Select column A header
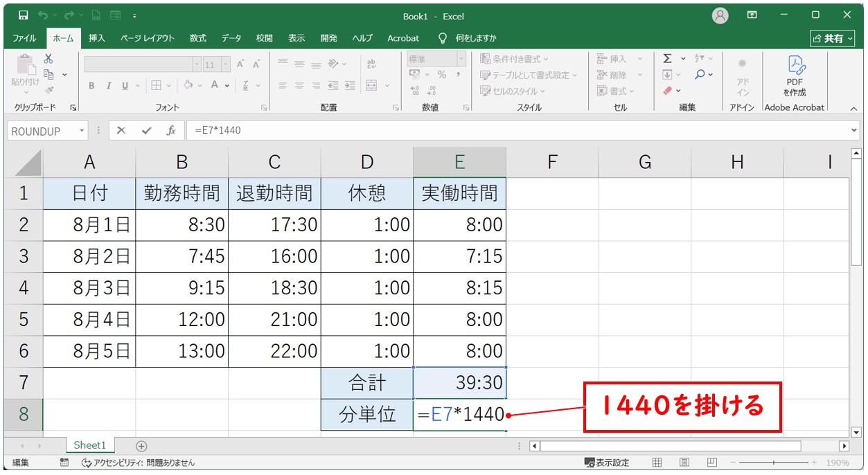 [89, 162]
